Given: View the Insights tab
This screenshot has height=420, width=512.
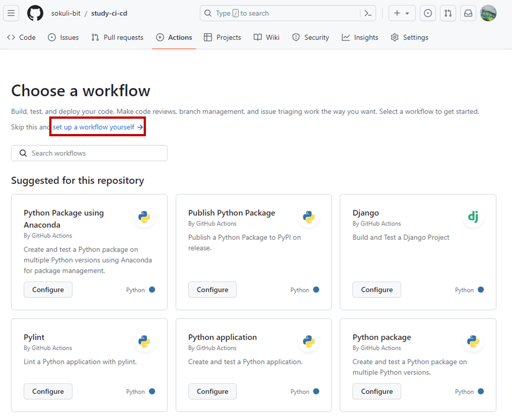Looking at the screenshot, I should pyautogui.click(x=360, y=37).
